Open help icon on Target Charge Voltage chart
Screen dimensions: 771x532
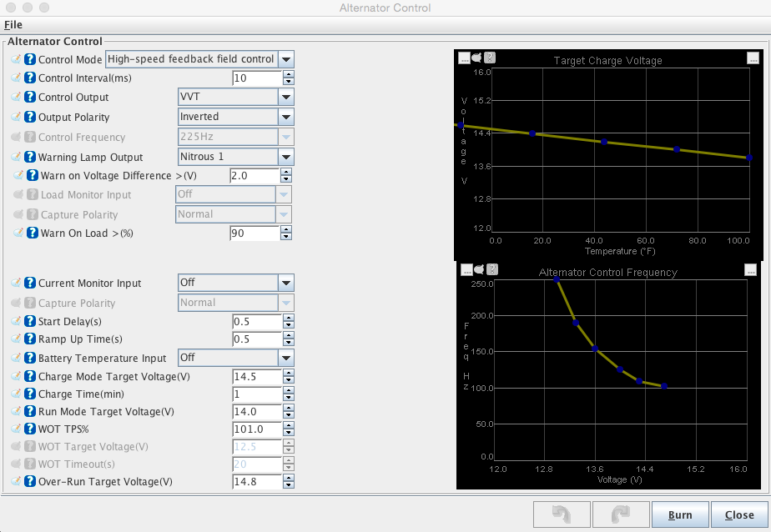pos(490,58)
